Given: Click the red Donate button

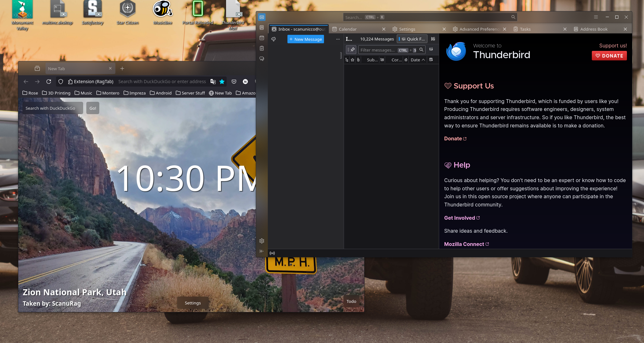Looking at the screenshot, I should coord(609,56).
